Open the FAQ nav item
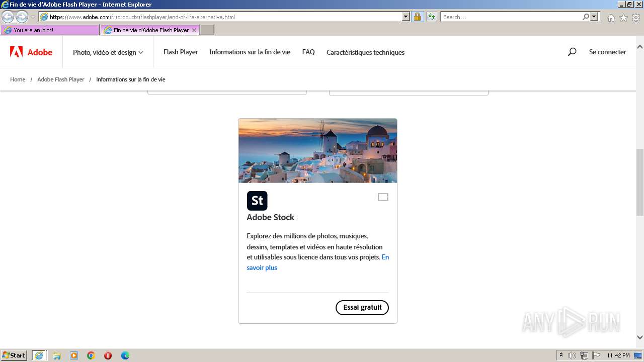Viewport: 644px width, 362px height. coord(308,52)
